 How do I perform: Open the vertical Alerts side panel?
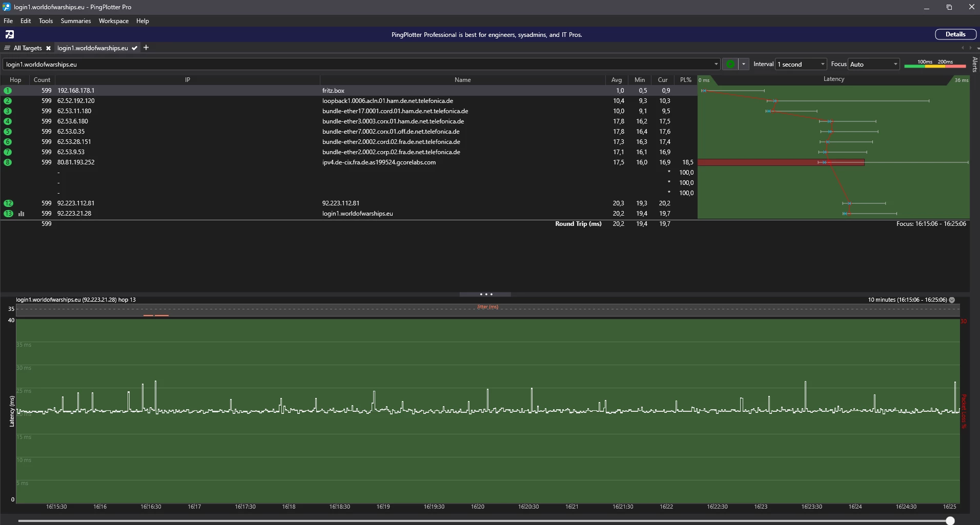point(974,65)
